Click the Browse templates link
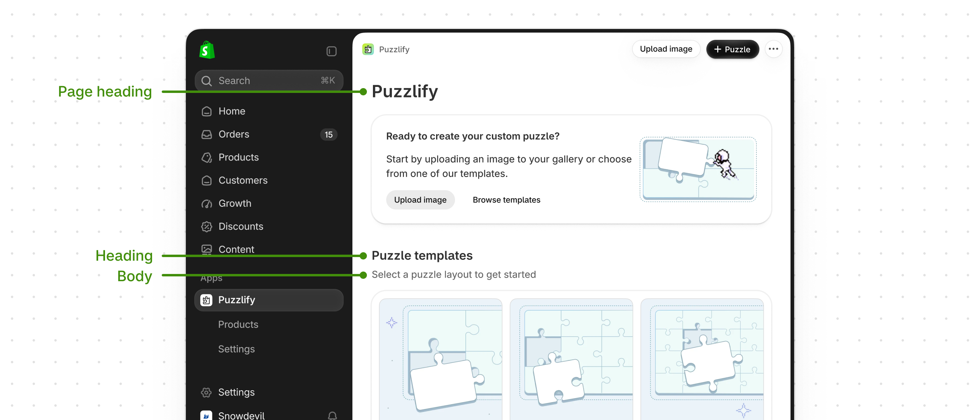The image size is (980, 420). pos(506,200)
